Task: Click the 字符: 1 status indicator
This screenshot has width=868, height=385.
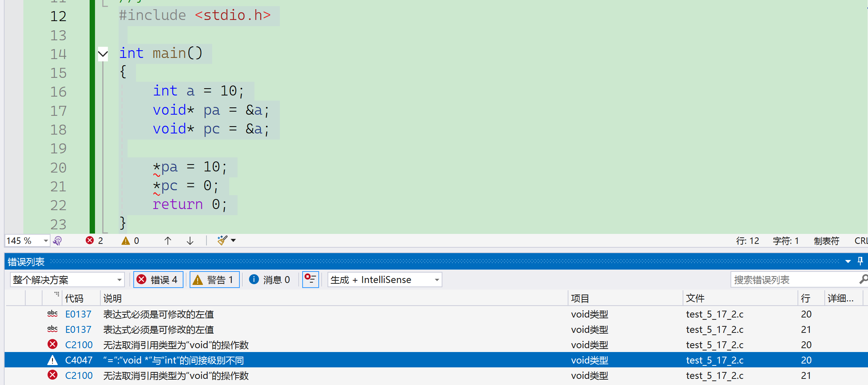Action: (x=786, y=241)
